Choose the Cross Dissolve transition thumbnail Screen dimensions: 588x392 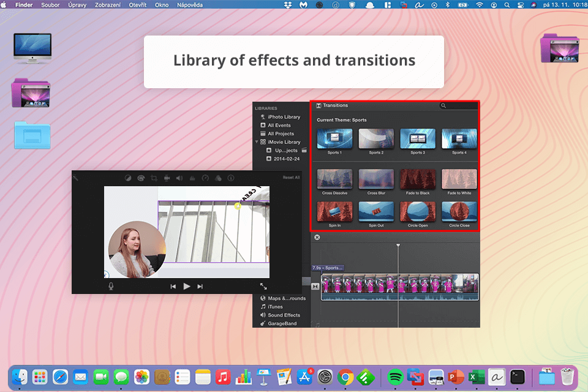coord(334,179)
